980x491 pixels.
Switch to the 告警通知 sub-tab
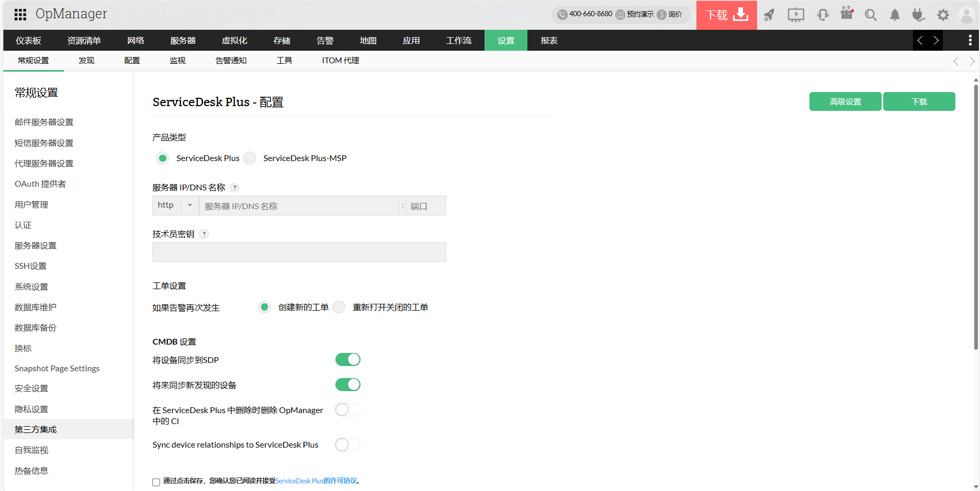tap(231, 61)
